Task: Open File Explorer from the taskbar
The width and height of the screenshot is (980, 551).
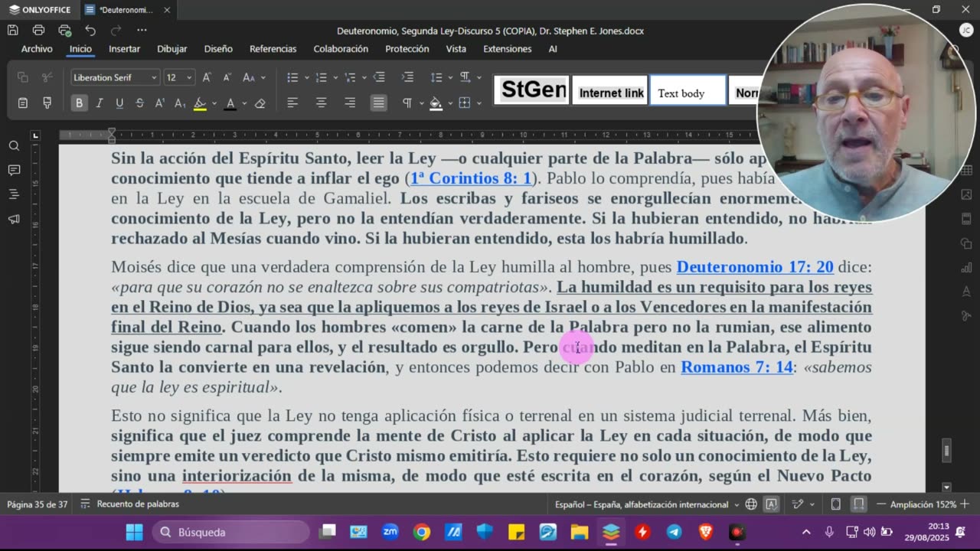Action: click(579, 532)
